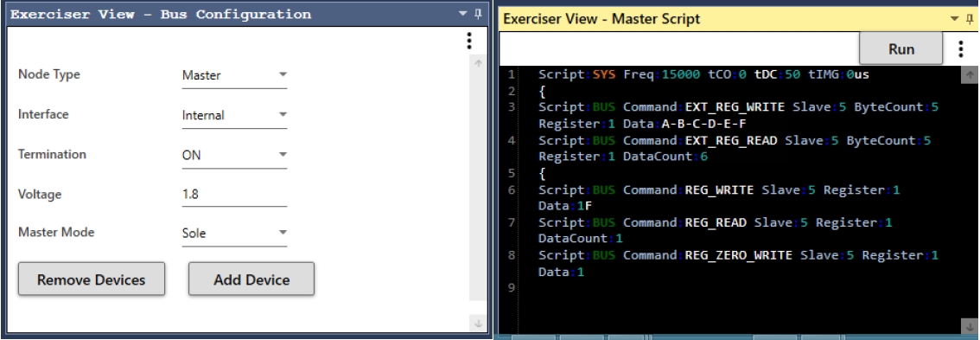Click the Bus Configuration scroll-down arrow
Screen dimensions: 980x340
click(478, 323)
